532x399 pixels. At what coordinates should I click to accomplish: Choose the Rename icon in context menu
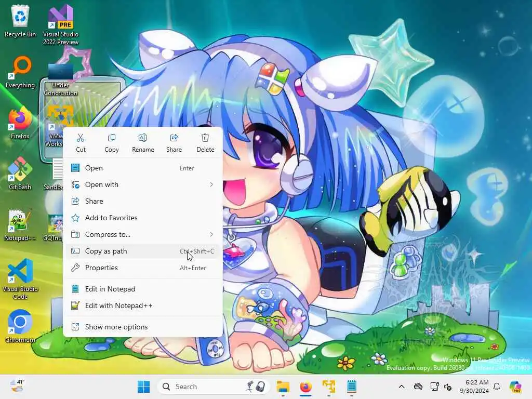coord(143,143)
